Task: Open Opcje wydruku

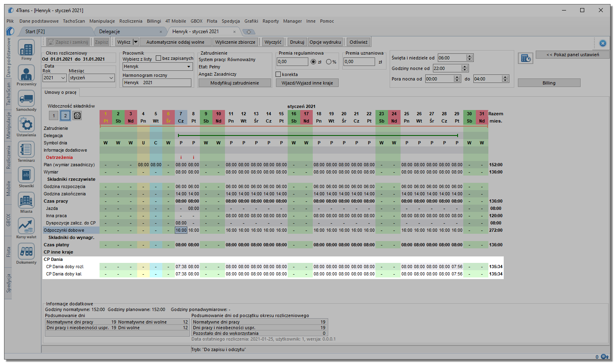Action: pyautogui.click(x=325, y=42)
